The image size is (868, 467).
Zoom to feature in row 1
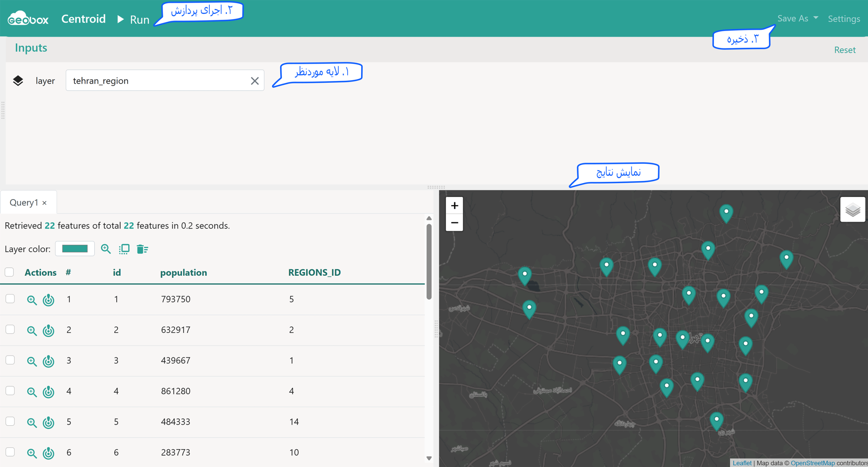[32, 300]
